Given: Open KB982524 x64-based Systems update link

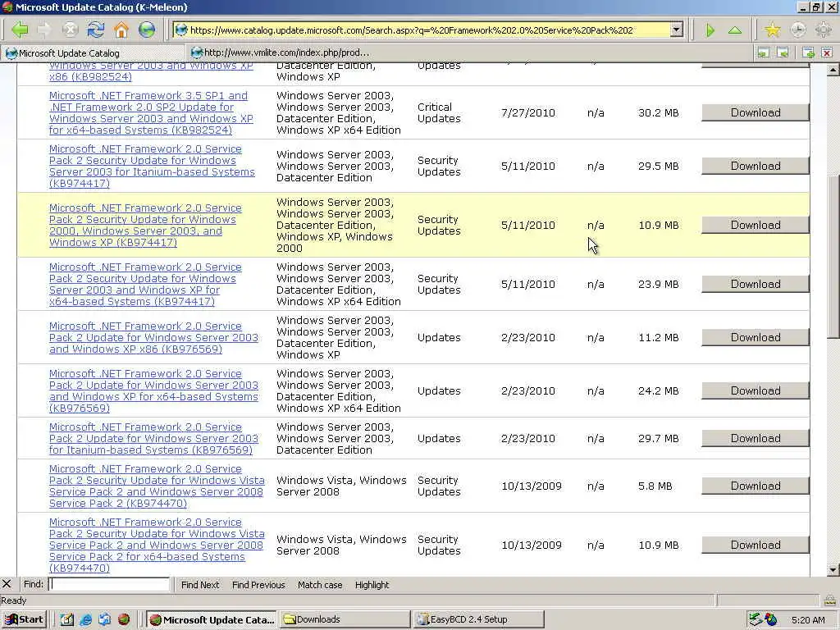Looking at the screenshot, I should [151, 112].
